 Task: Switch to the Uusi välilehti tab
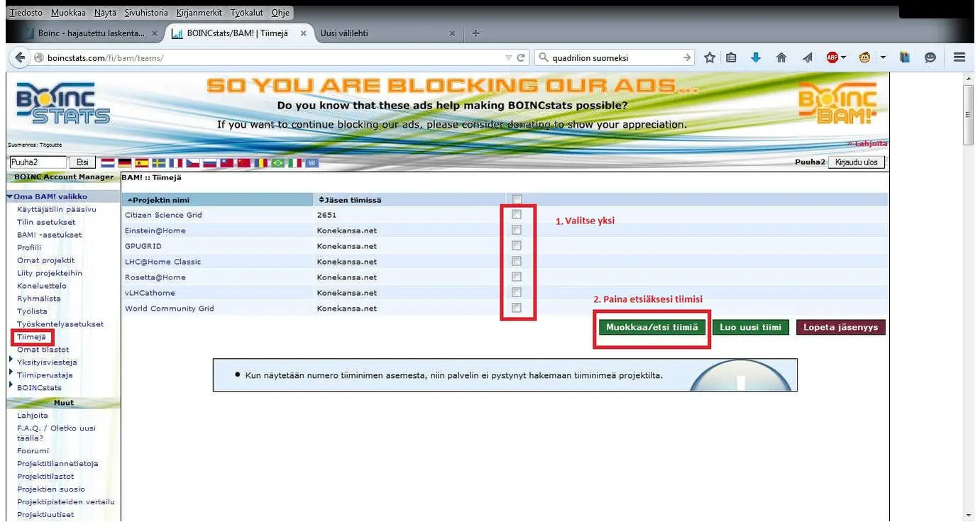click(386, 33)
